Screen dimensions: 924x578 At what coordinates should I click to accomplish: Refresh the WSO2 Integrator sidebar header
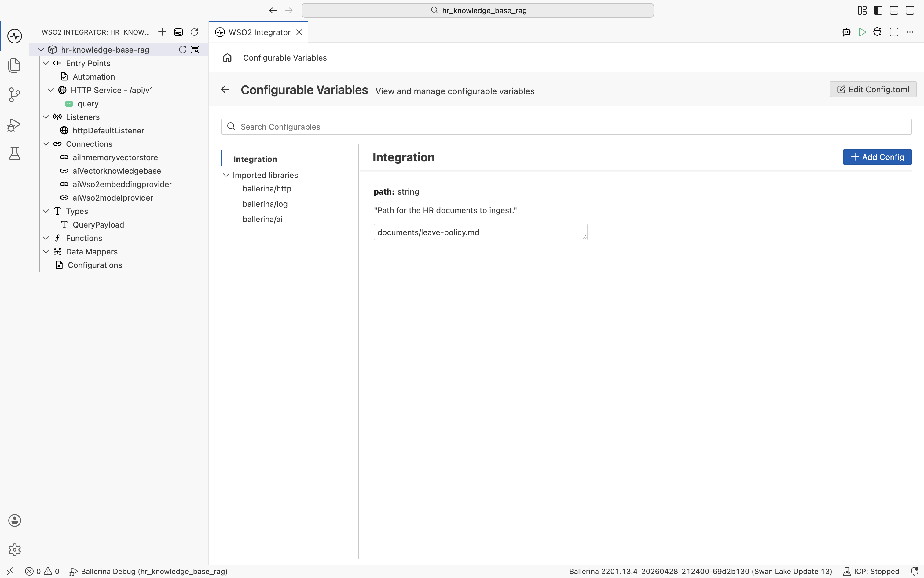(x=194, y=32)
